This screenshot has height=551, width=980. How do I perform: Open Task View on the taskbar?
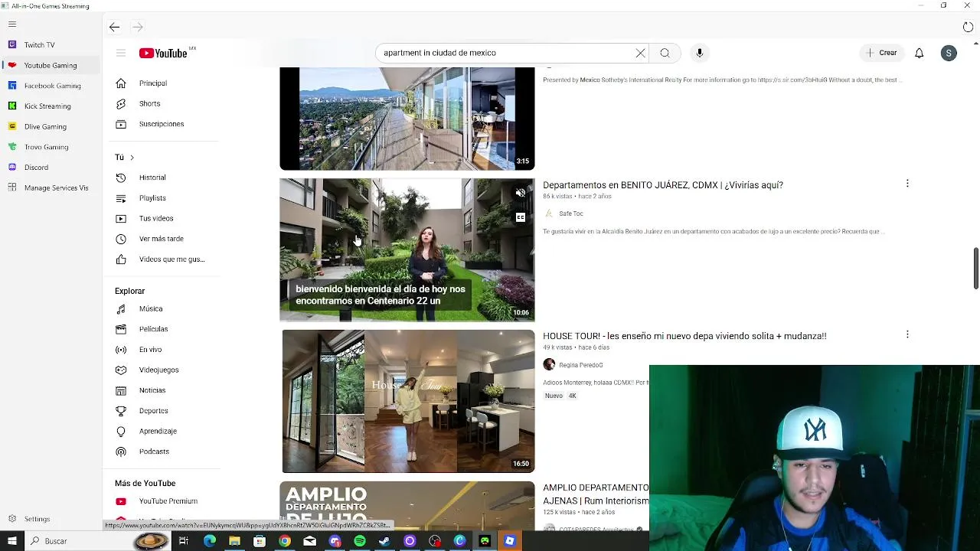tap(184, 541)
